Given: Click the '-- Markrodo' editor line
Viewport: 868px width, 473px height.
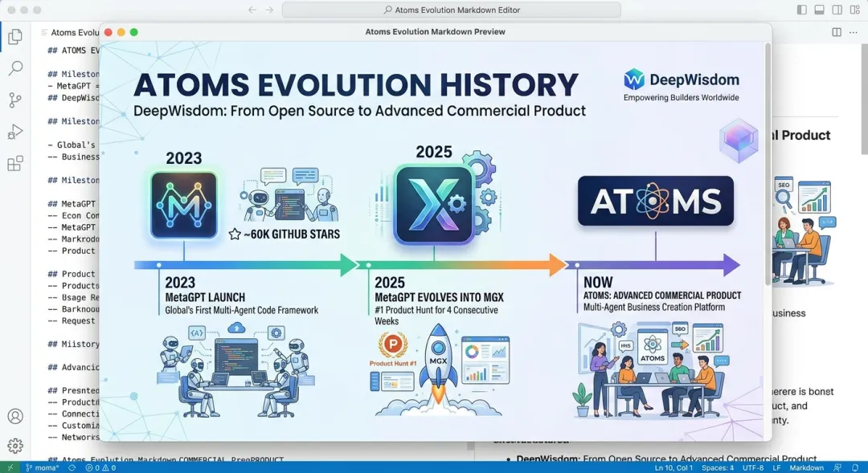Looking at the screenshot, I should click(x=74, y=239).
